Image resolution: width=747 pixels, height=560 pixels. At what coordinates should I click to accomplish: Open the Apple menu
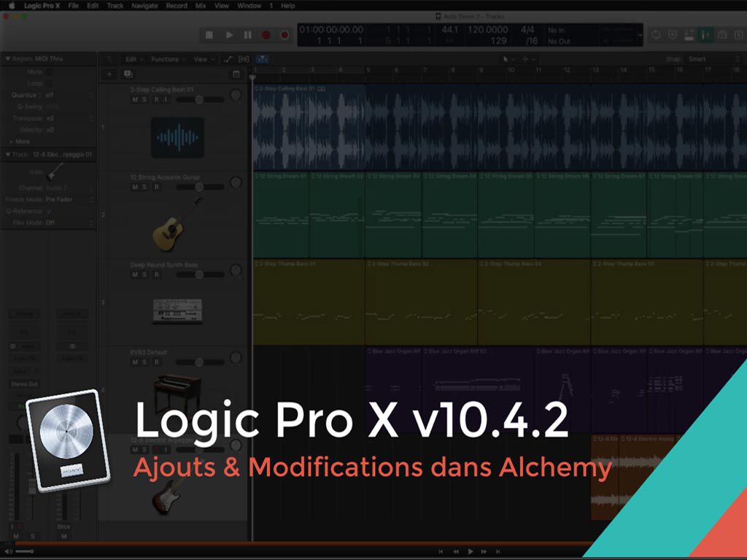[12, 6]
